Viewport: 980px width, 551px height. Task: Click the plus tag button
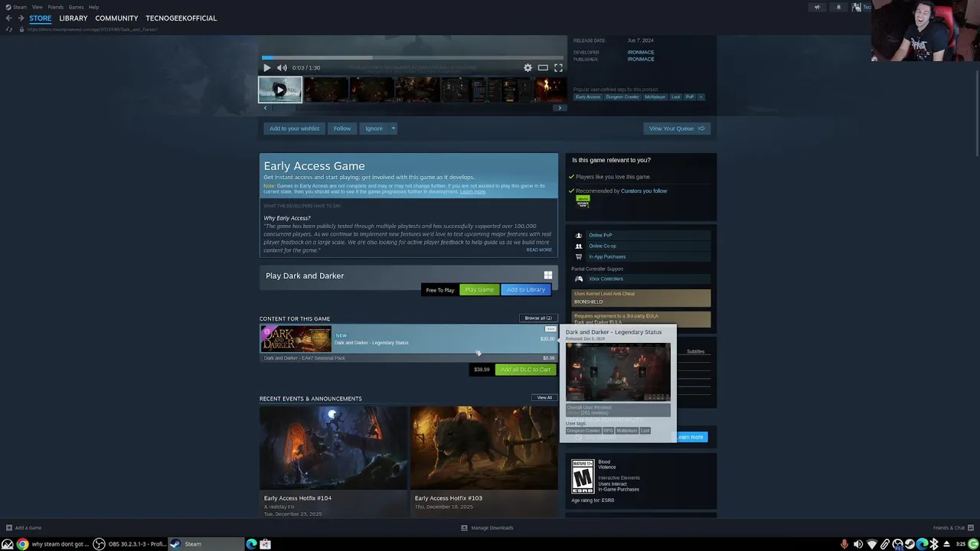point(701,97)
